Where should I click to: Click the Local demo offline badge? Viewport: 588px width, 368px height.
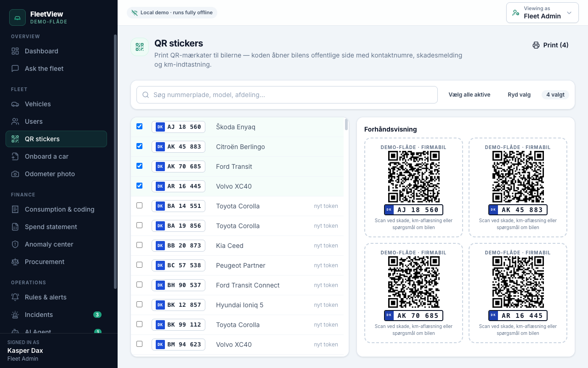[172, 12]
